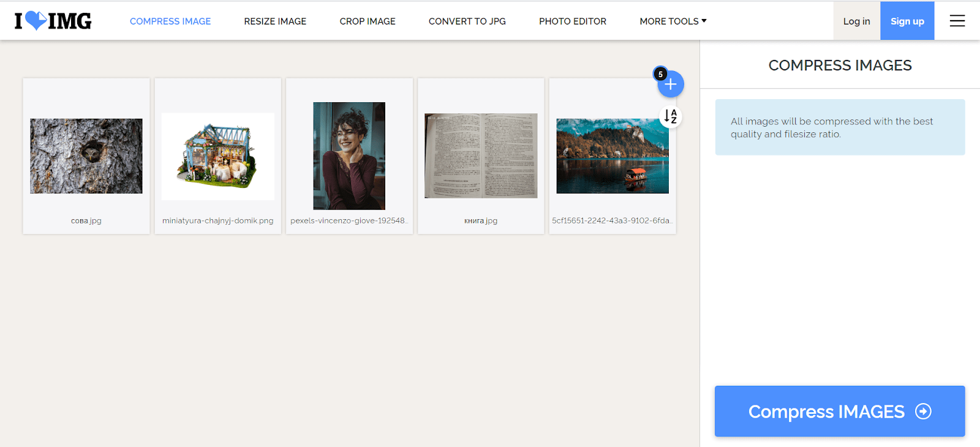Click the quality and filesize info box
The image size is (980, 447).
[840, 127]
